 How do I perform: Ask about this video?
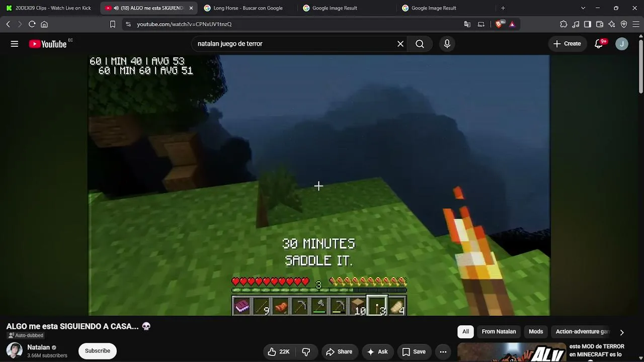tap(377, 352)
